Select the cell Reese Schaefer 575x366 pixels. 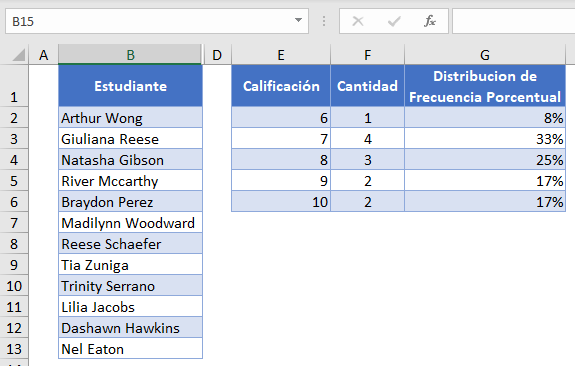tap(130, 244)
